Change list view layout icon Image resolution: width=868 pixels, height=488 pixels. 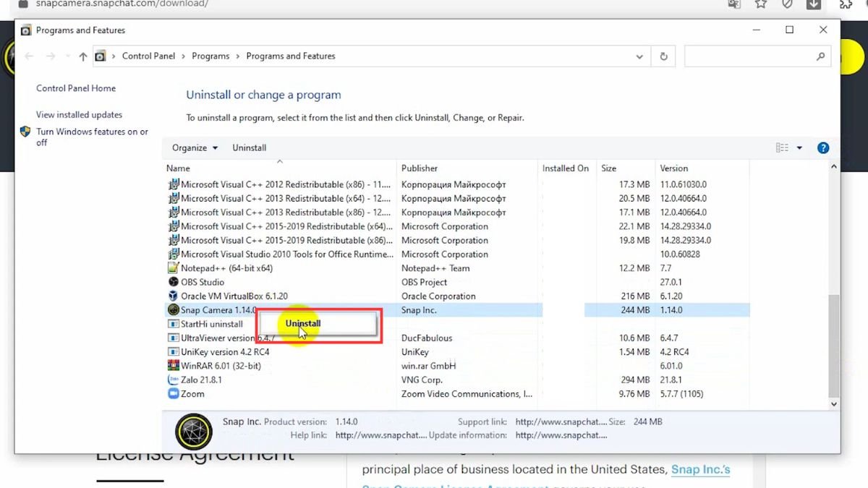782,147
